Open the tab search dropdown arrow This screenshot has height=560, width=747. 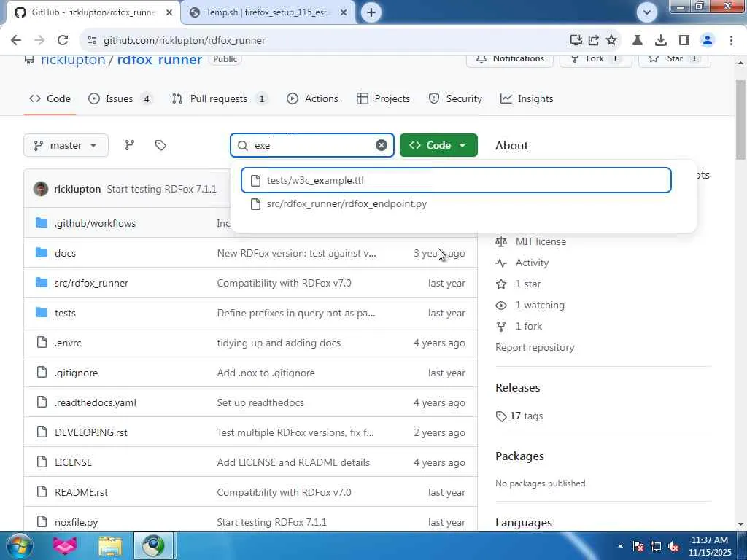point(646,12)
